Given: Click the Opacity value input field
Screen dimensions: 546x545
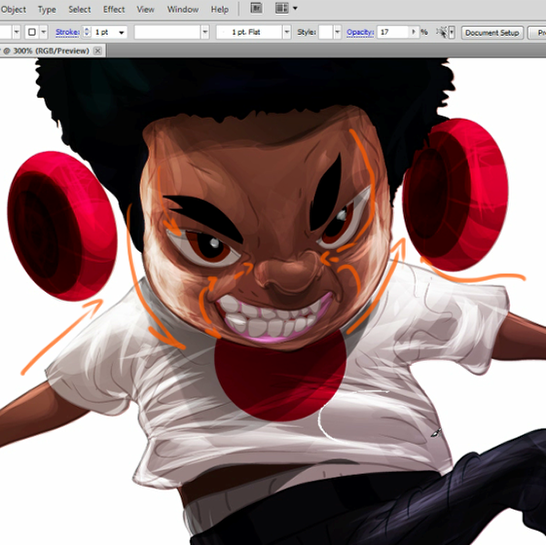Looking at the screenshot, I should coord(392,32).
